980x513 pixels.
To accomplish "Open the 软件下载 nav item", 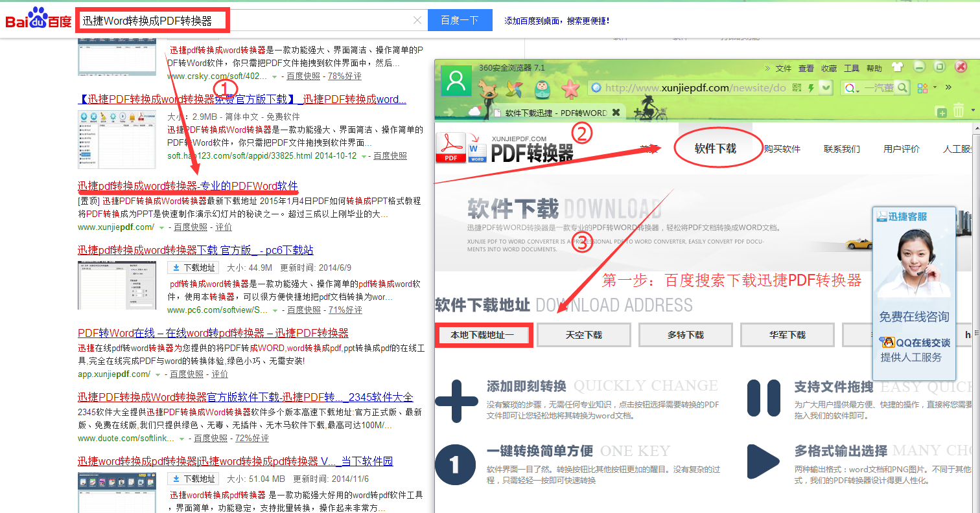I will click(x=716, y=149).
